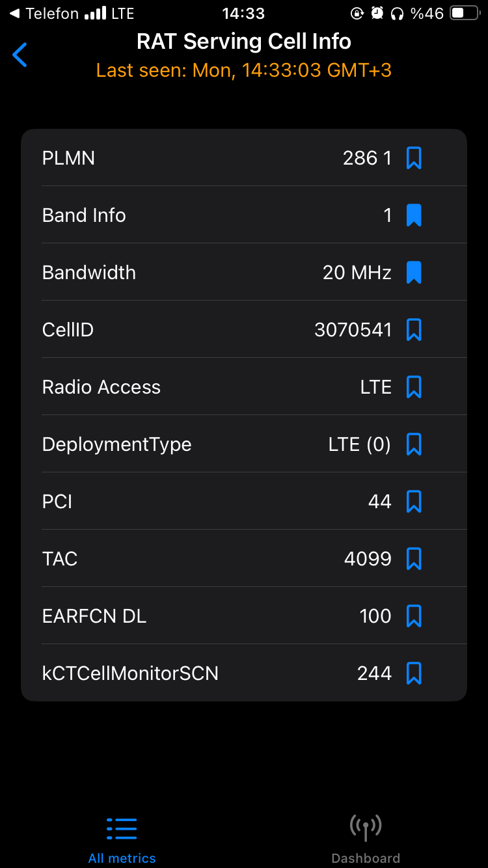This screenshot has height=868, width=488.
Task: Bookmark the CellID metric
Action: [414, 330]
